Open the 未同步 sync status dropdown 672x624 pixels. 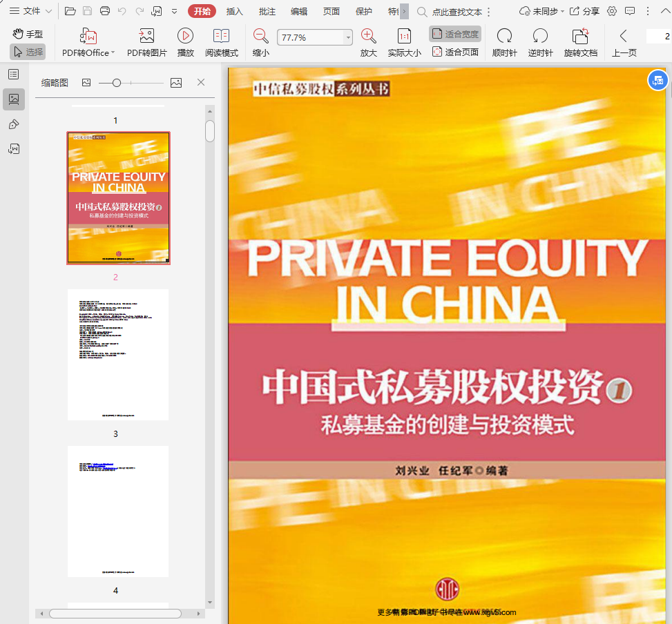click(541, 12)
